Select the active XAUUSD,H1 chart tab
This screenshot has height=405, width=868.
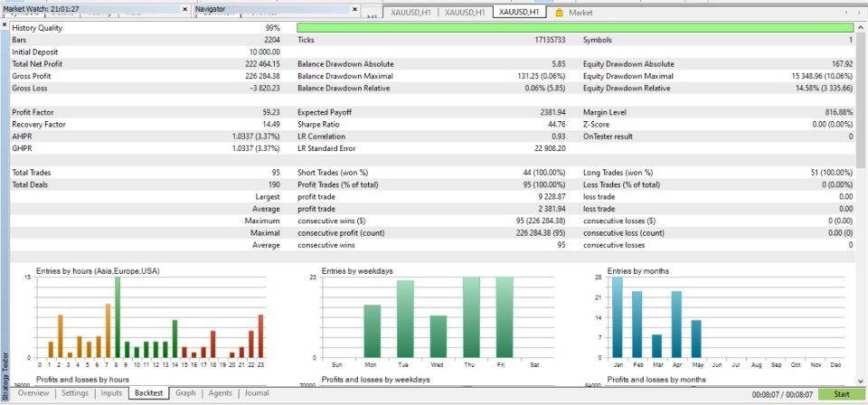[519, 12]
